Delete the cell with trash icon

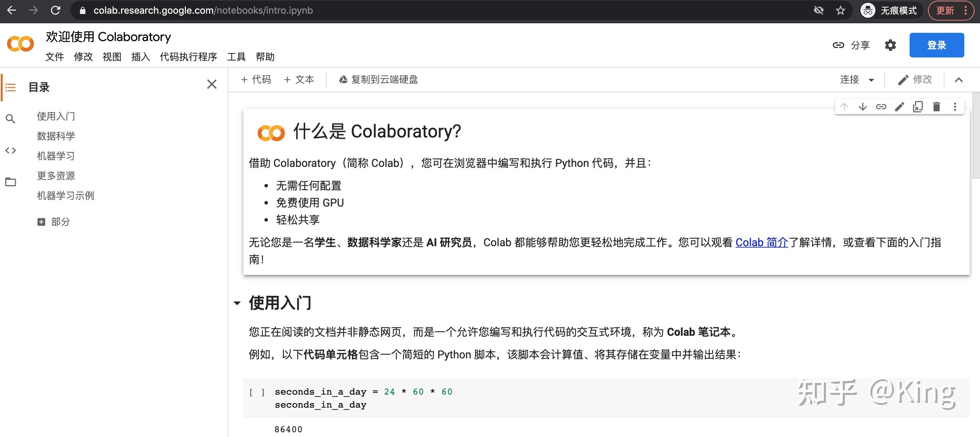pyautogui.click(x=937, y=107)
